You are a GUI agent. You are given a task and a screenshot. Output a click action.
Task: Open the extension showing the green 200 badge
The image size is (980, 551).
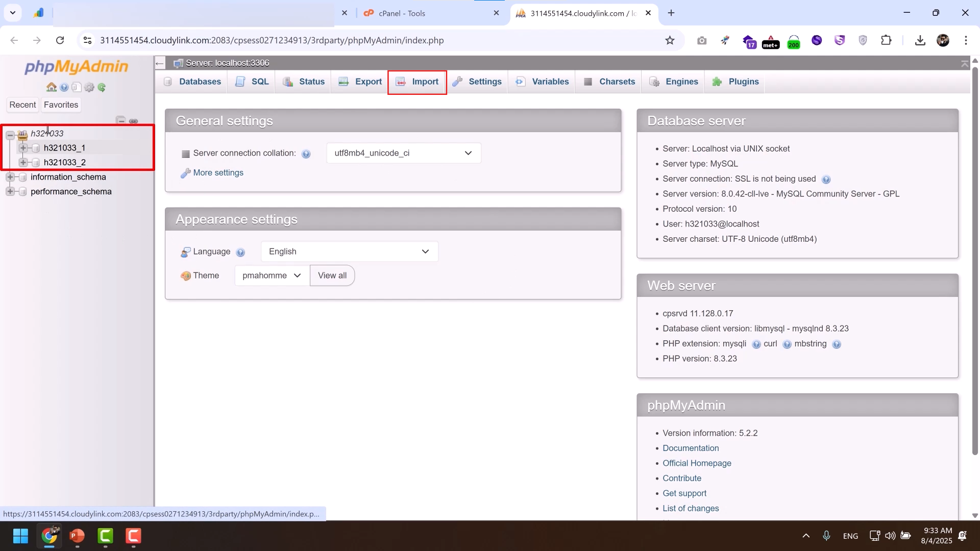(x=794, y=41)
